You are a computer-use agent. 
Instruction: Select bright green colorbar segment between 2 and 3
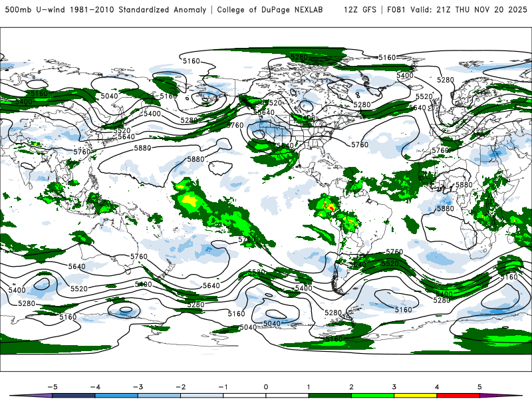[372, 396]
